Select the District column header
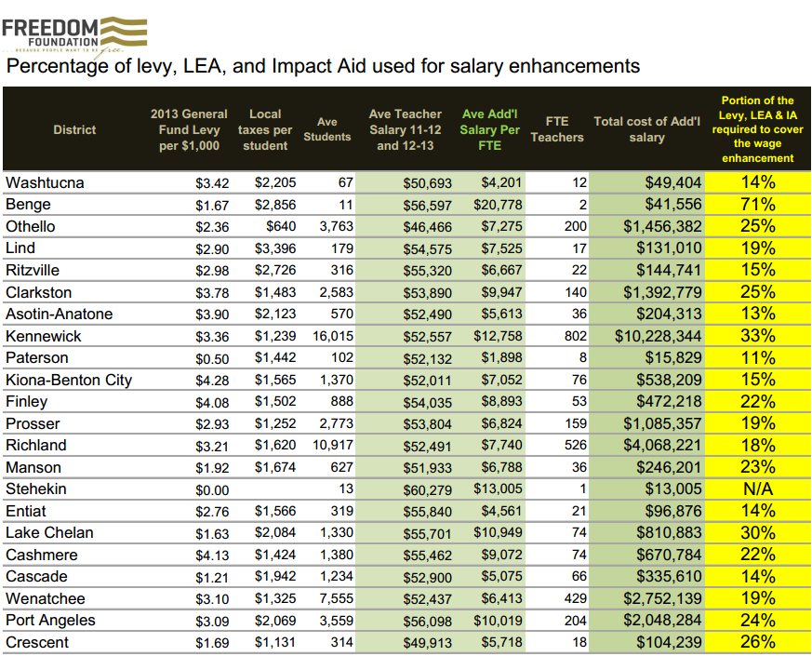The image size is (812, 656). pos(74,129)
